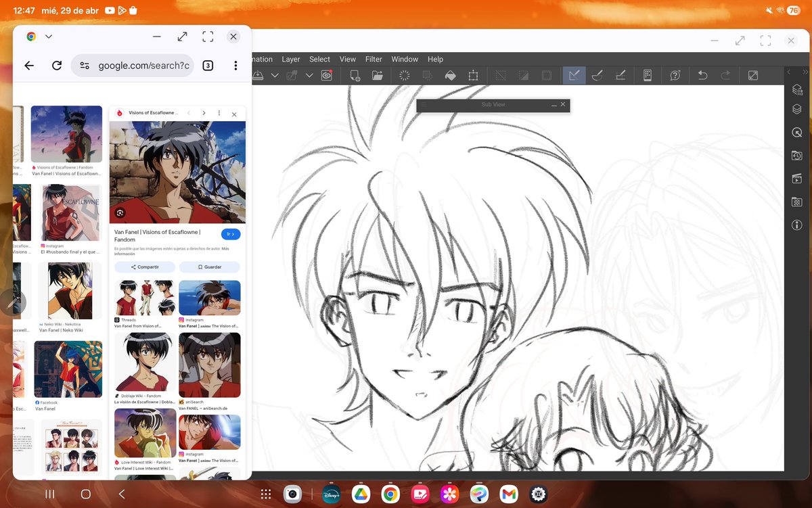Launch Google Drive from the taskbar
Viewport: 812px width, 508px height.
click(x=361, y=494)
